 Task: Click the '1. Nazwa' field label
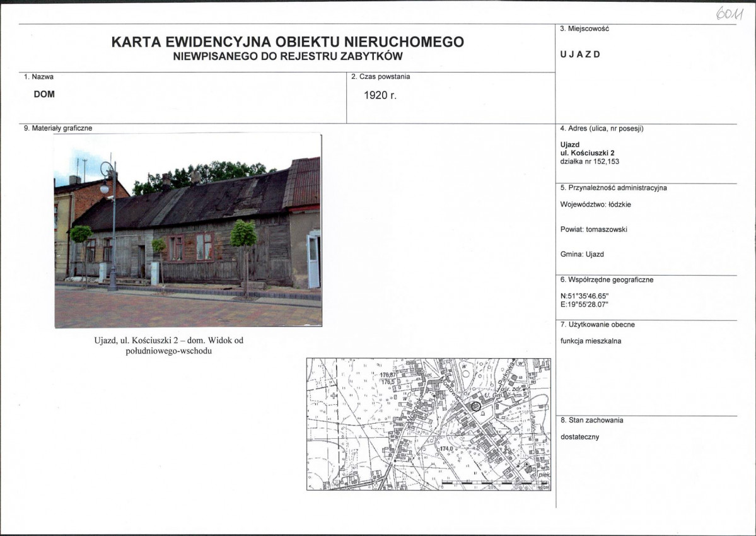click(38, 77)
